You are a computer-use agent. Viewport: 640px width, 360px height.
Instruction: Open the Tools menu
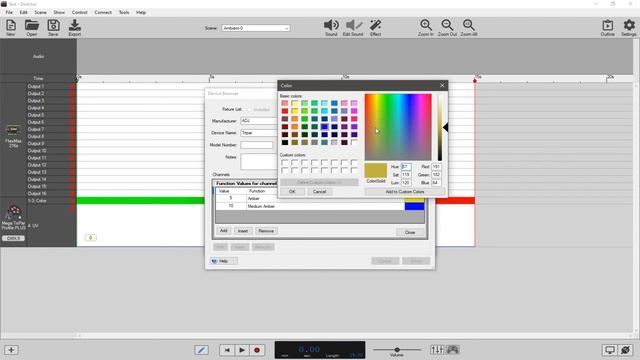tap(124, 12)
